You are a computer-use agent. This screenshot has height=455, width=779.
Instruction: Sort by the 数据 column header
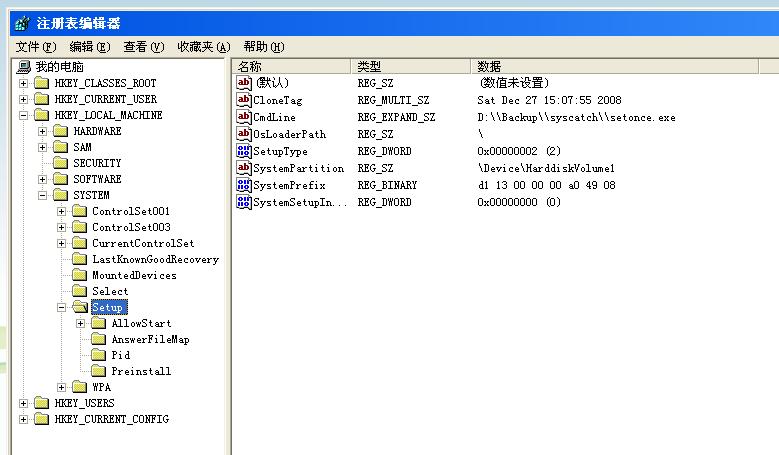point(615,66)
